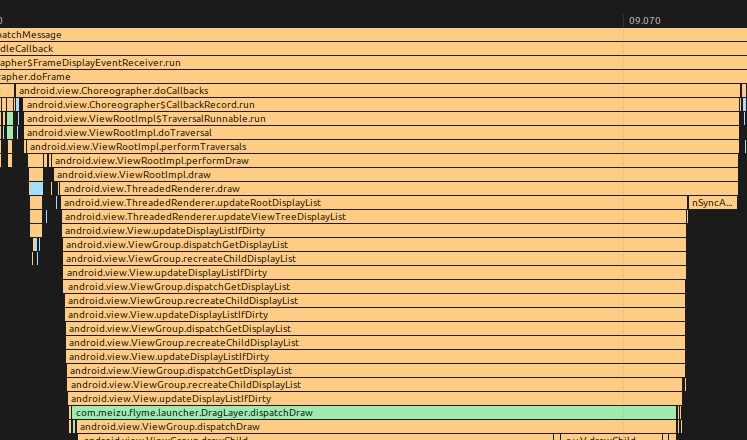Select the truncated handleCallback frame
The width and height of the screenshot is (747, 440).
370,48
